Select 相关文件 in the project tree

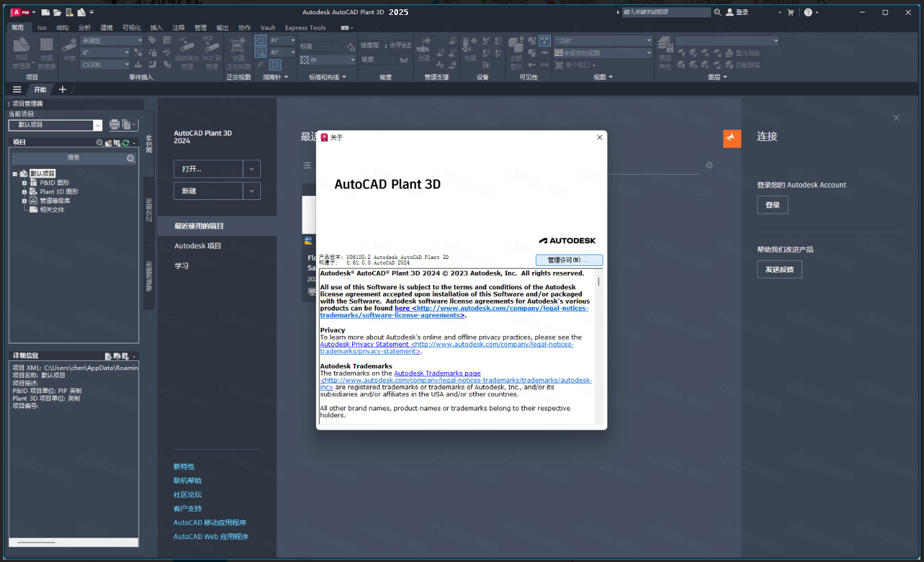click(x=52, y=210)
